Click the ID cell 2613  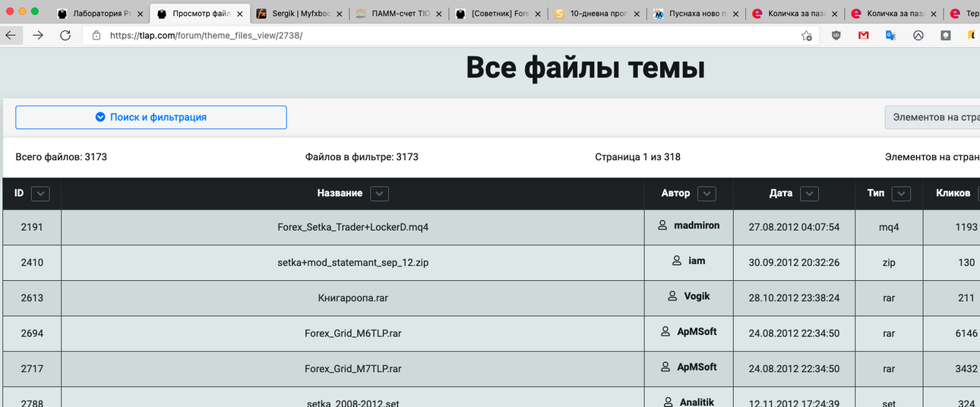(x=32, y=298)
